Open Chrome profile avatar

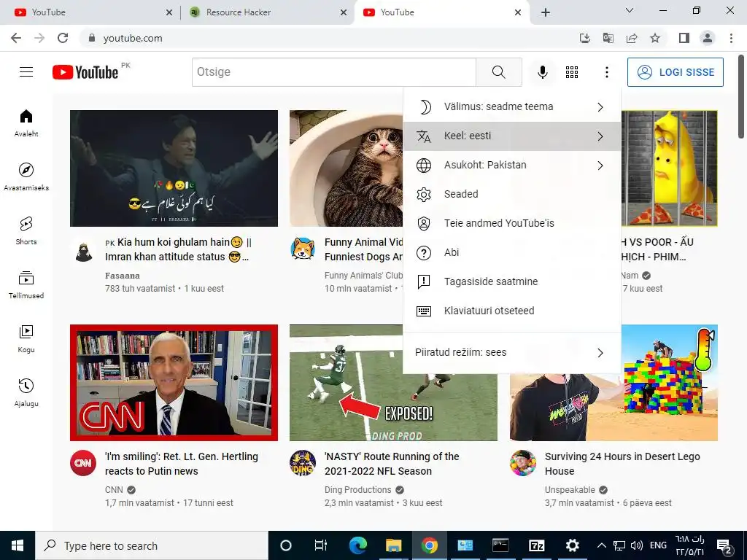[708, 38]
